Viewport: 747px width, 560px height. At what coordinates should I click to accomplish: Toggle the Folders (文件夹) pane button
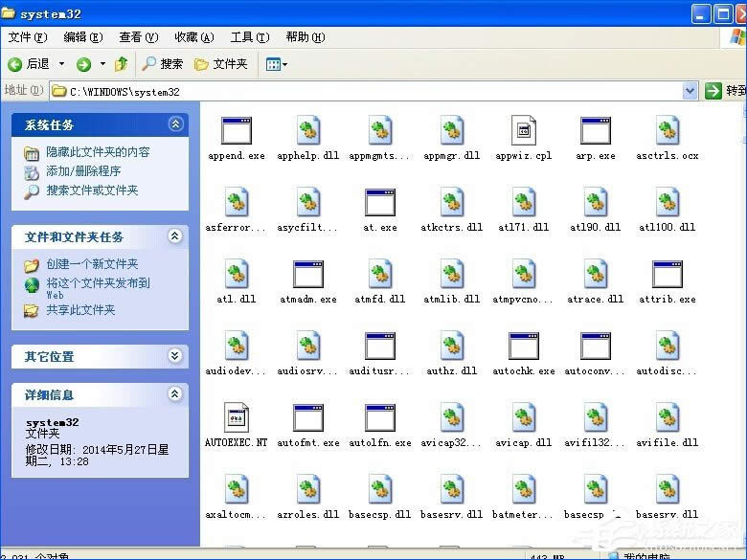click(x=220, y=64)
